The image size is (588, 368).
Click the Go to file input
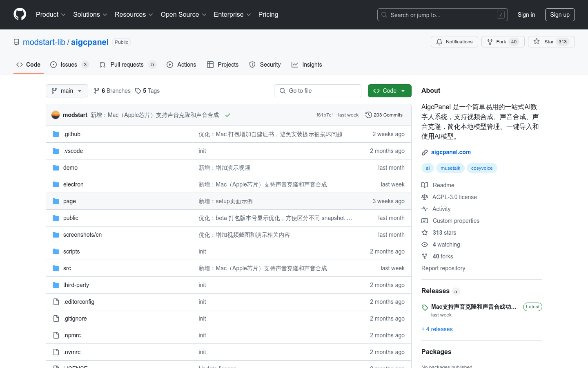click(x=318, y=91)
